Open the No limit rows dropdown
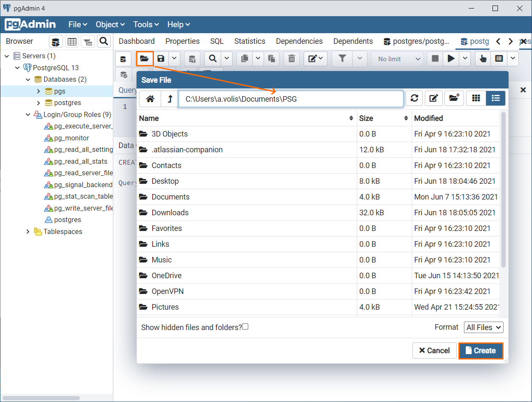This screenshot has width=532, height=402. (397, 59)
